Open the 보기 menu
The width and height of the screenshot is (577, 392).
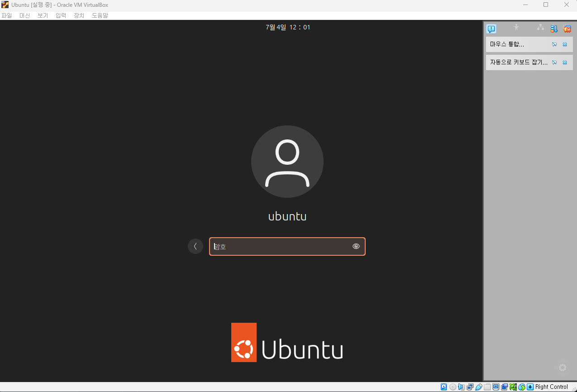tap(43, 15)
